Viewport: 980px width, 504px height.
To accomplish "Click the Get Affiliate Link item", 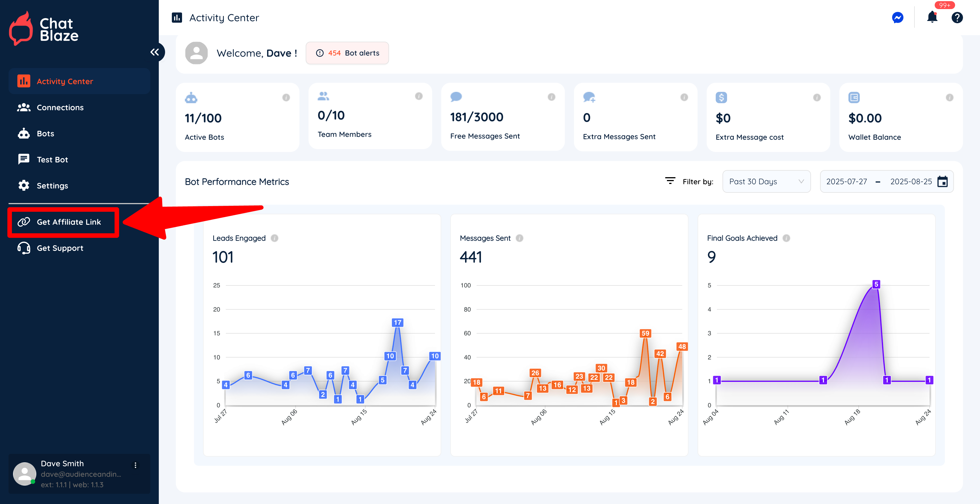I will tap(68, 222).
